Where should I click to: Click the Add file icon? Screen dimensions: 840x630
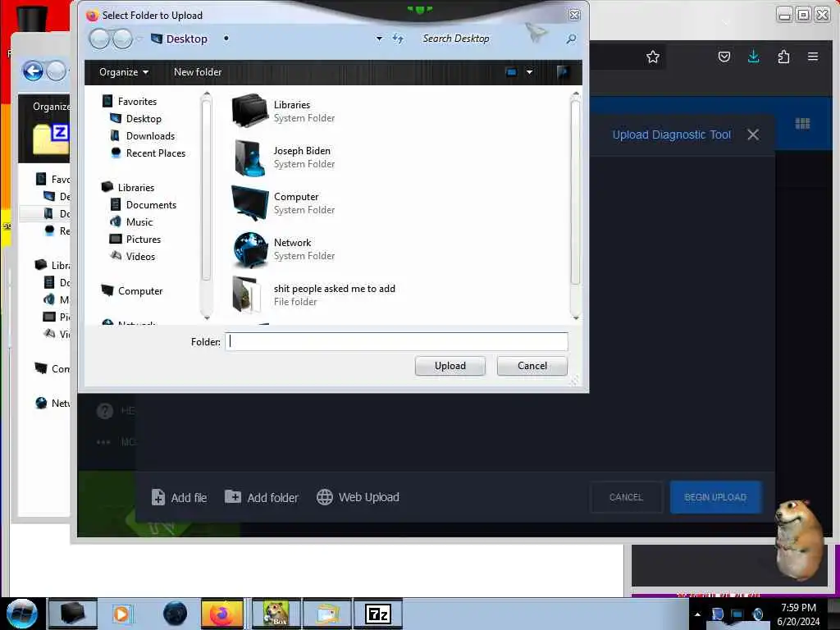pos(158,497)
